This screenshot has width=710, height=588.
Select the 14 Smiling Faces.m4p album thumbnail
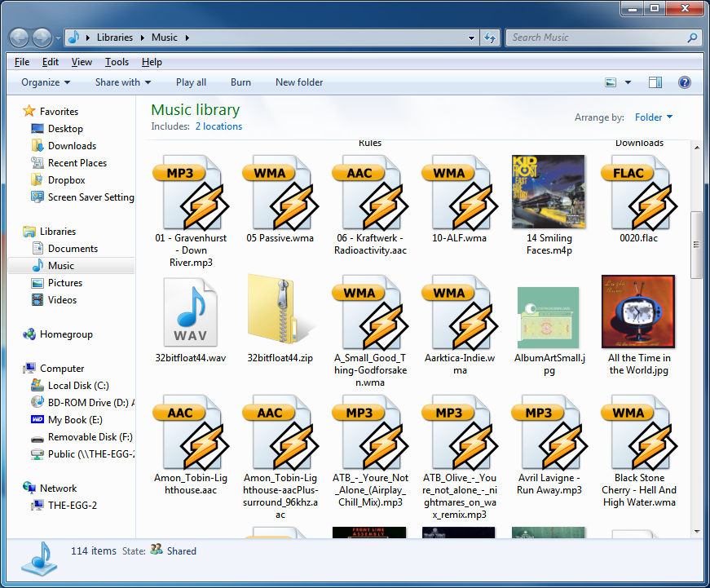[549, 192]
